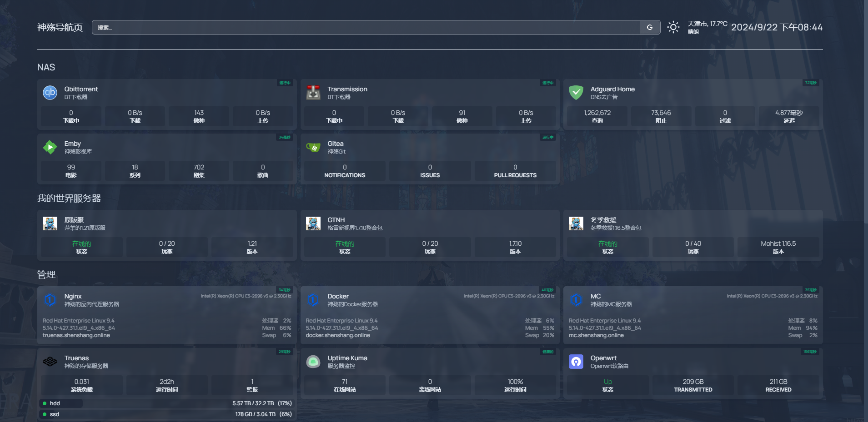Viewport: 868px width, 422px height.
Task: Click the Adguard Home 延迟 value
Action: tap(789, 116)
